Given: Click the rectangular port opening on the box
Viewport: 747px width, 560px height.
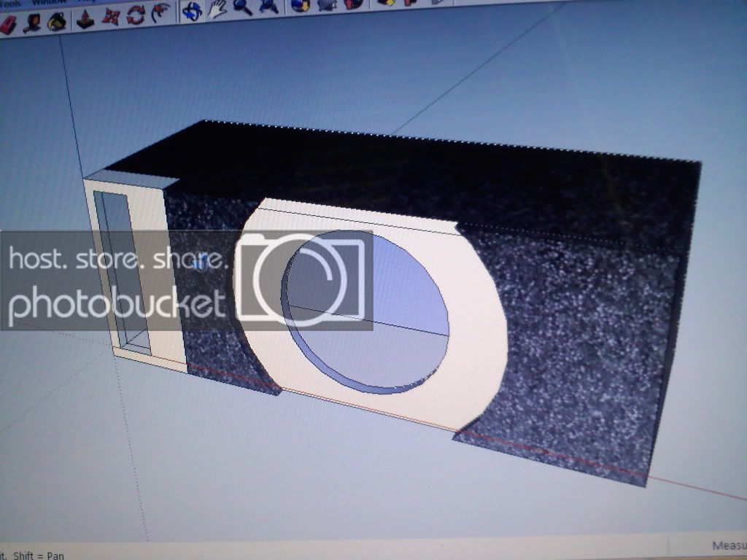Looking at the screenshot, I should coord(122,273).
